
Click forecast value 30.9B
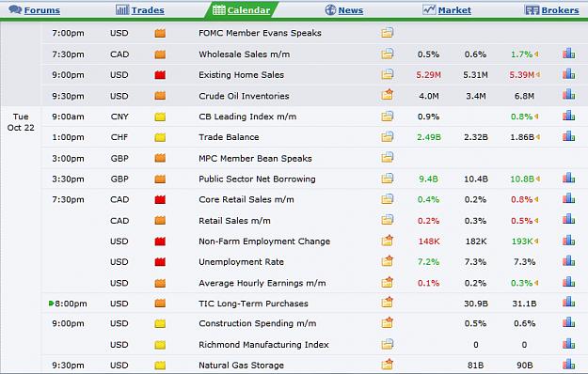coord(475,304)
